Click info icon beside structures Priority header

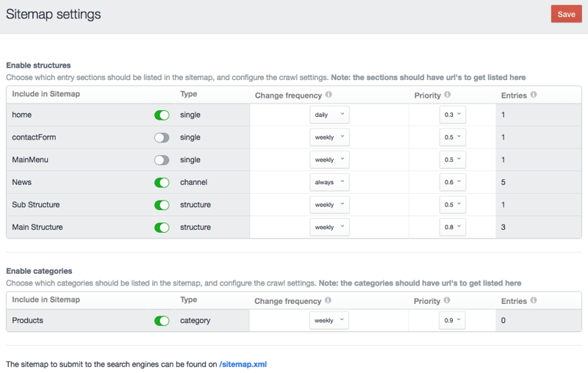click(448, 95)
